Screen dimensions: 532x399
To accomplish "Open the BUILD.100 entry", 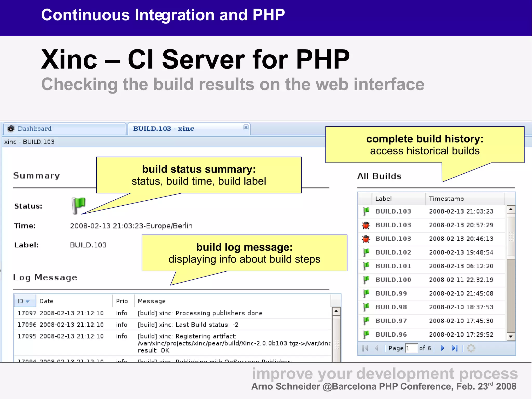I will tap(393, 280).
